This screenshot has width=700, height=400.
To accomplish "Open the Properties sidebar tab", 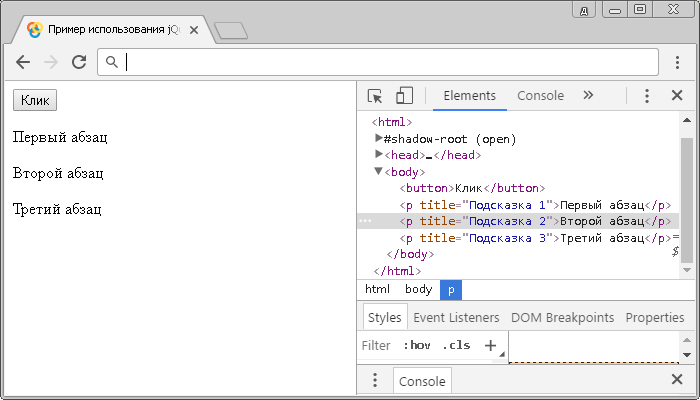I will tap(655, 317).
